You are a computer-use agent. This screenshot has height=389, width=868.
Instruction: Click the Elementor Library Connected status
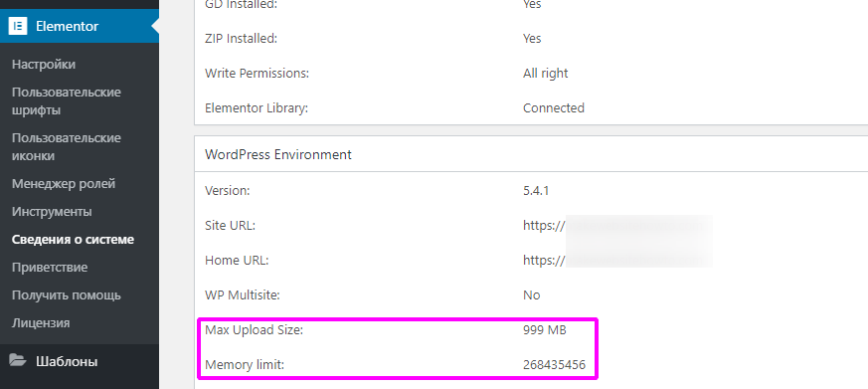click(x=554, y=107)
